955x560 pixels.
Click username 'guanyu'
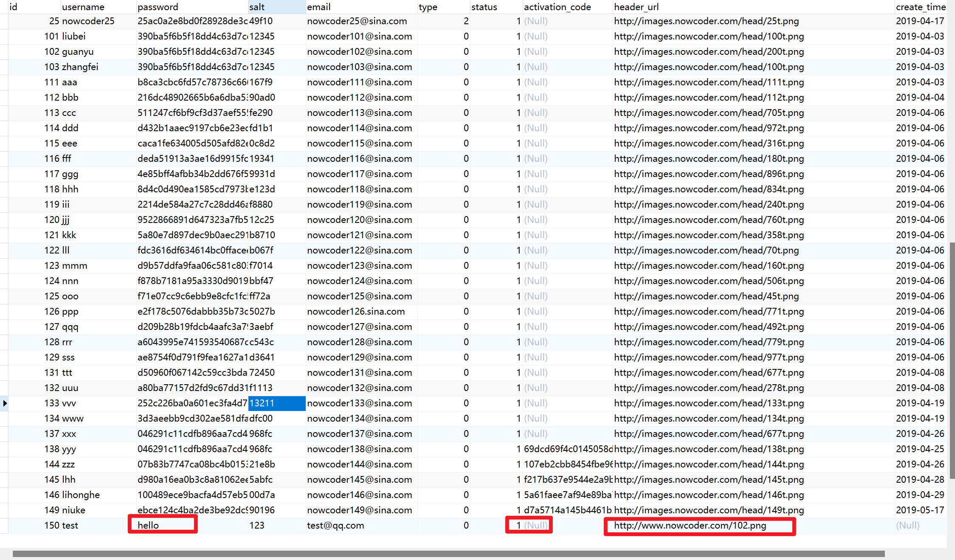click(x=78, y=52)
